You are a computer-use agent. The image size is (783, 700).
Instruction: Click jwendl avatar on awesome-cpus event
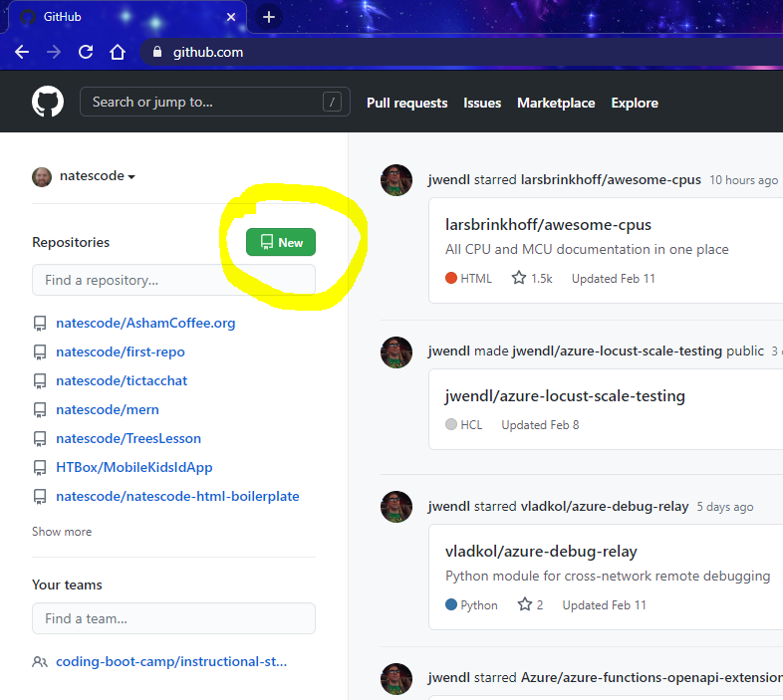396,180
